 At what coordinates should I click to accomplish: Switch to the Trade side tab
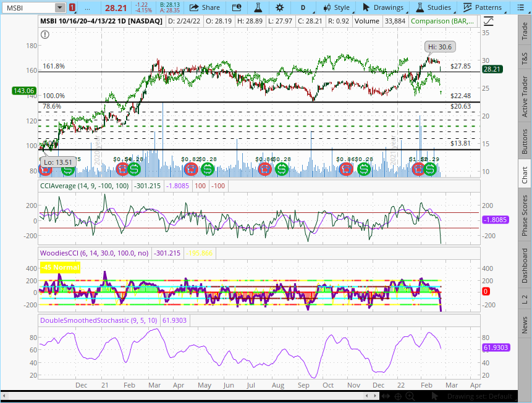(x=525, y=29)
